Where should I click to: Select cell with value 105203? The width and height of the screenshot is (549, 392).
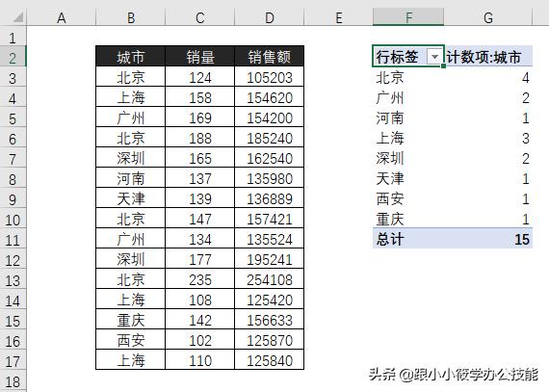pos(270,77)
